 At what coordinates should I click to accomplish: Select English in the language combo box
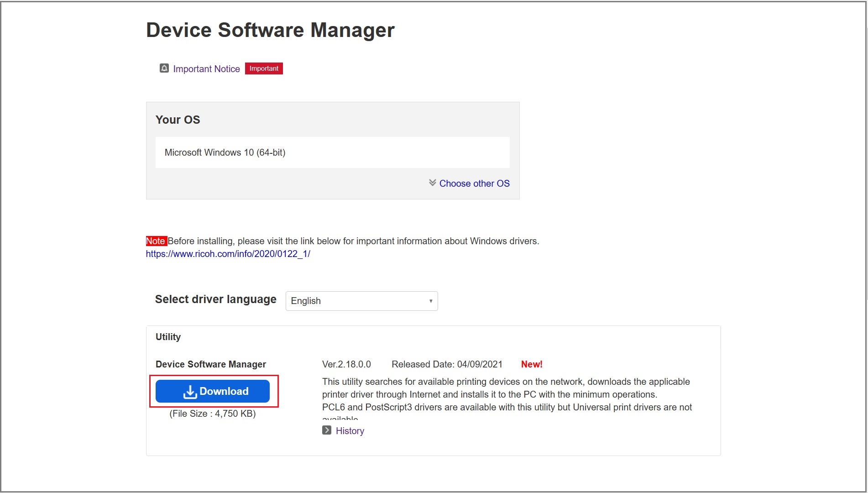361,301
